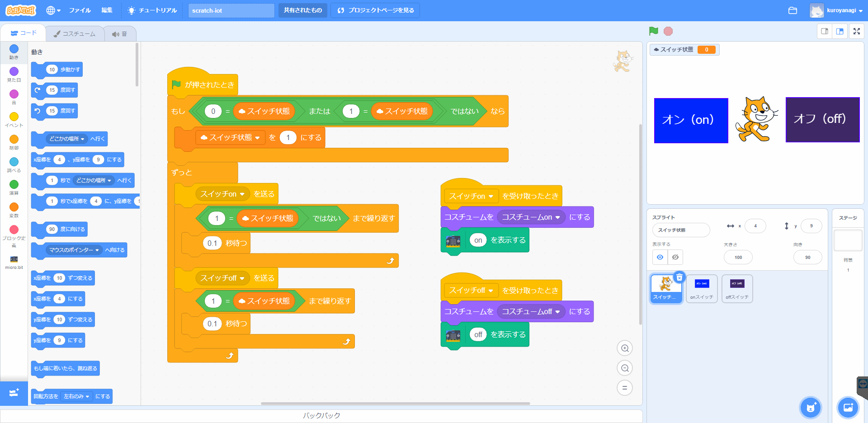
Task: Select the onスイッチ sprite thumbnail
Action: (x=701, y=288)
